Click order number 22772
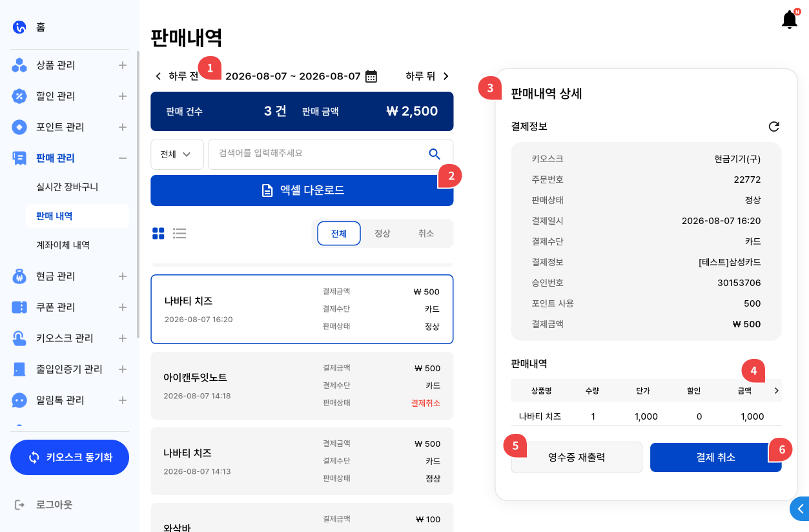 (x=747, y=179)
